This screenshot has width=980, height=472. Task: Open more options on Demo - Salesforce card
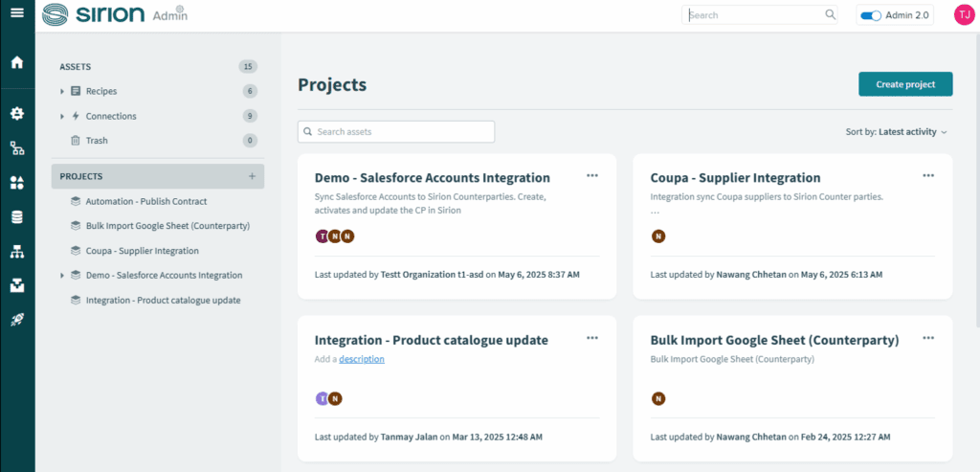[592, 175]
